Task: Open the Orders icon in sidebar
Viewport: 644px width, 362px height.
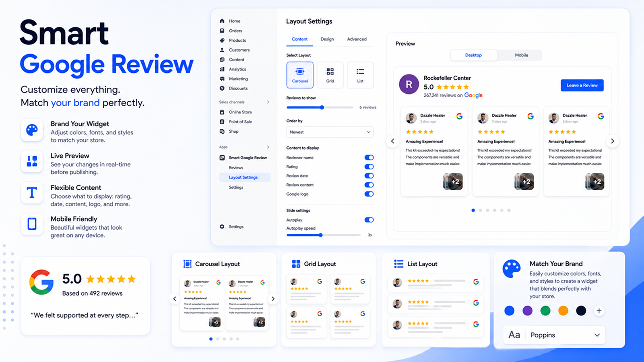Action: (222, 31)
